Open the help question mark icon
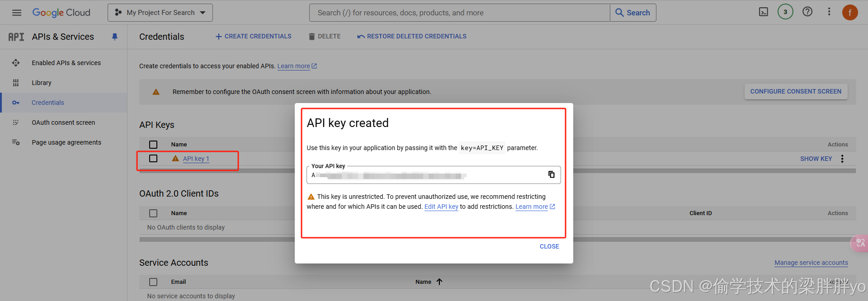Viewport: 868px width, 301px height. click(807, 12)
